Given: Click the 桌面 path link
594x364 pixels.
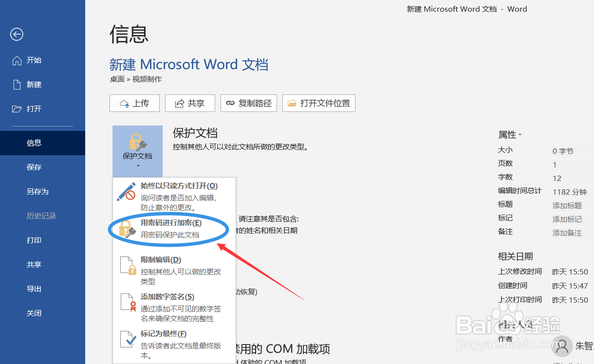Looking at the screenshot, I should 117,79.
